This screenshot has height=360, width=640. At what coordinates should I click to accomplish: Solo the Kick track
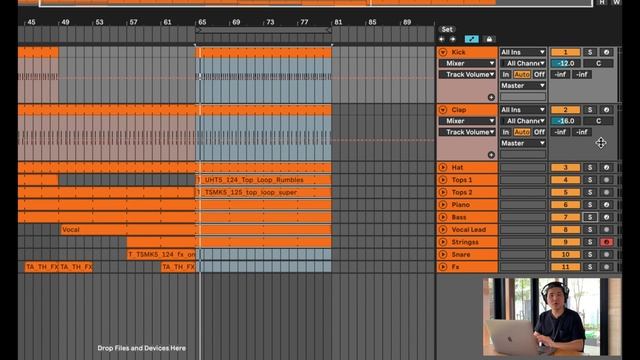click(x=590, y=52)
